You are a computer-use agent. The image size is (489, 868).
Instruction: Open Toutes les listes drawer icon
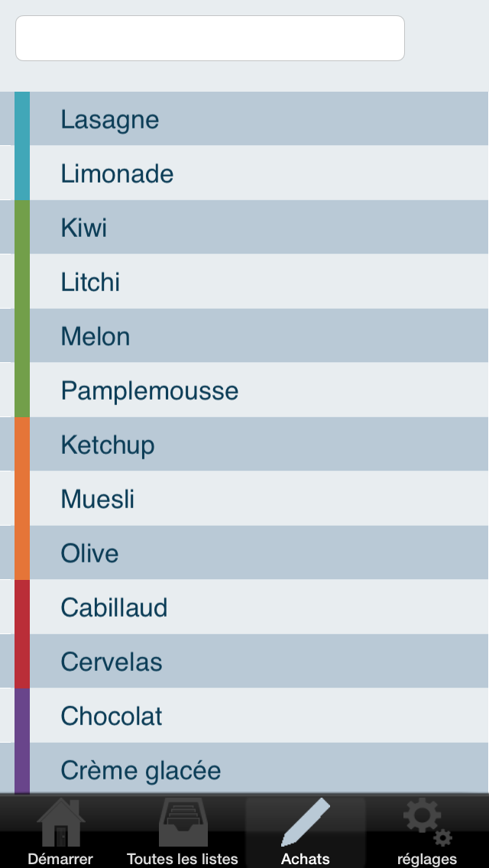tap(183, 823)
